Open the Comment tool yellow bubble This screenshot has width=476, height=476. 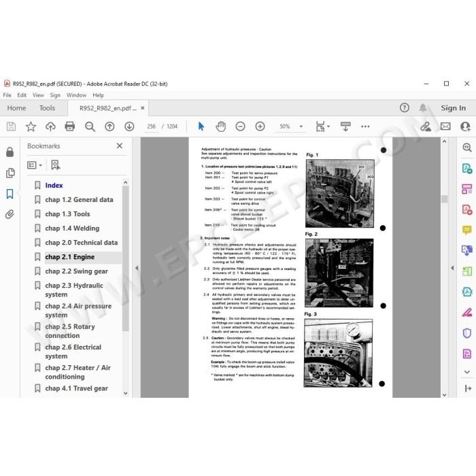(x=467, y=230)
